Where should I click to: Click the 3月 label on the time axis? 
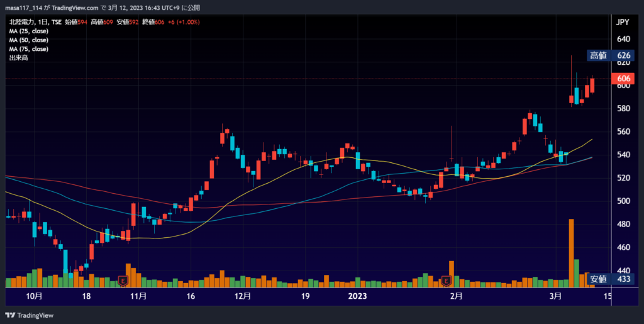tap(556, 296)
